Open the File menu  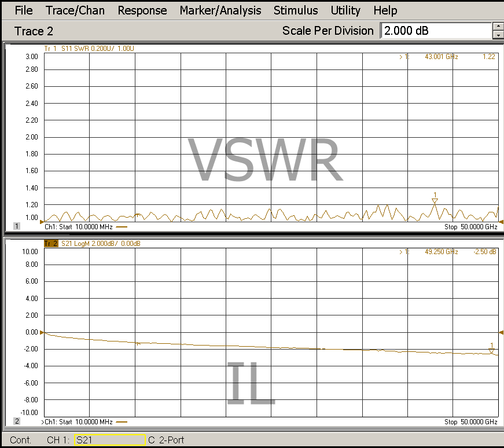coord(24,10)
